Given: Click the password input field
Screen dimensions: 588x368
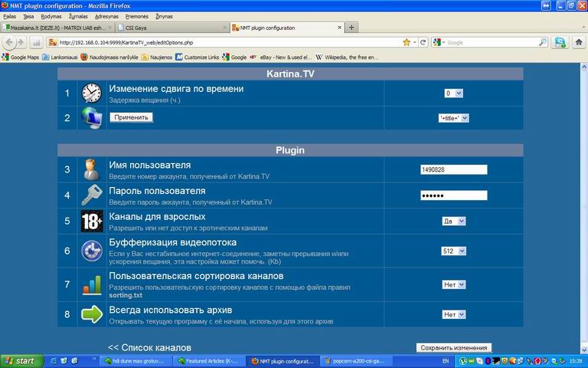Looking at the screenshot, I should pyautogui.click(x=454, y=195).
